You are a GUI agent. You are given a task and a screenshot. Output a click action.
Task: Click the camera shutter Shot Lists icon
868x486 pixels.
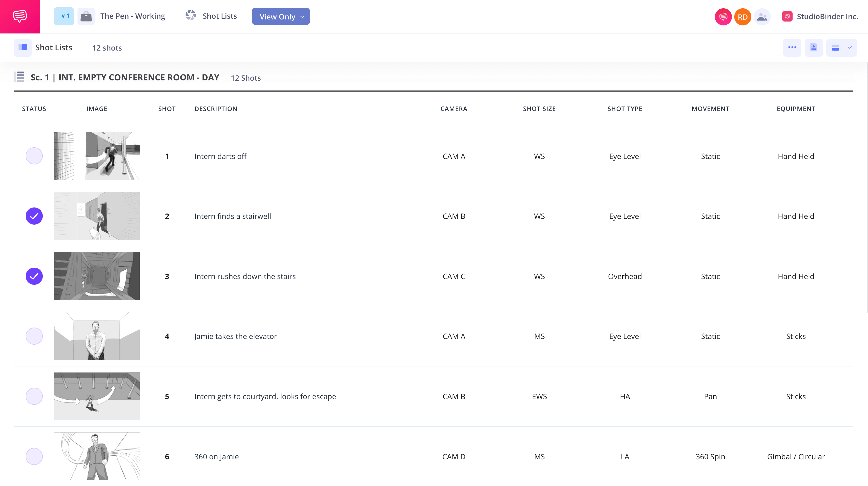click(x=191, y=16)
